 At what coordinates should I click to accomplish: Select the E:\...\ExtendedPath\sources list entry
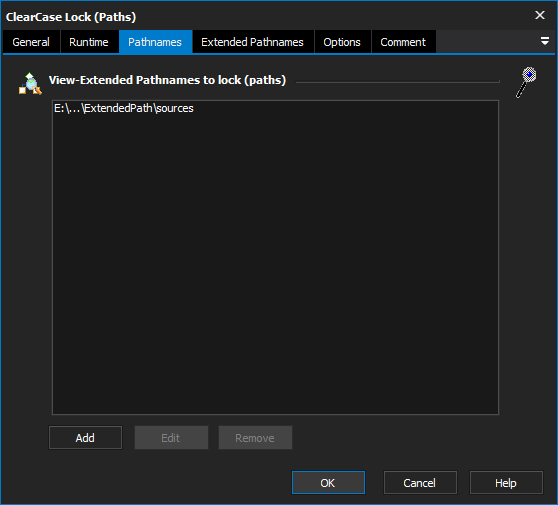click(x=275, y=108)
